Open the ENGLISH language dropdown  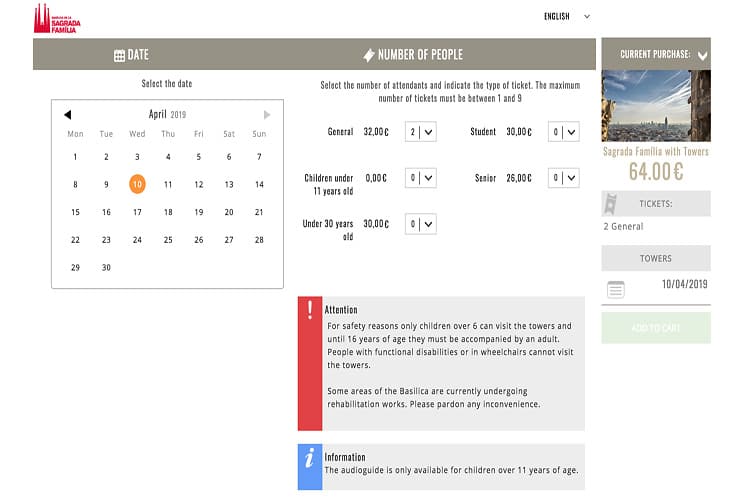(567, 17)
